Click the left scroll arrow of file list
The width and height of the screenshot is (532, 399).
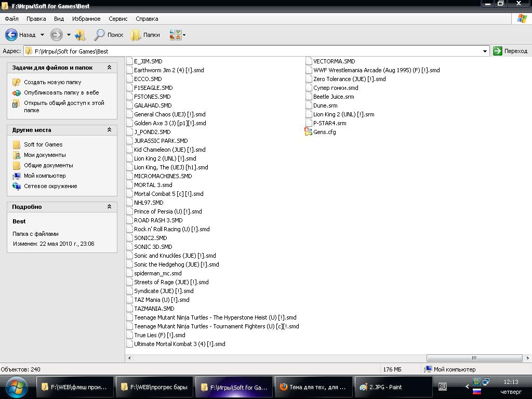click(129, 358)
